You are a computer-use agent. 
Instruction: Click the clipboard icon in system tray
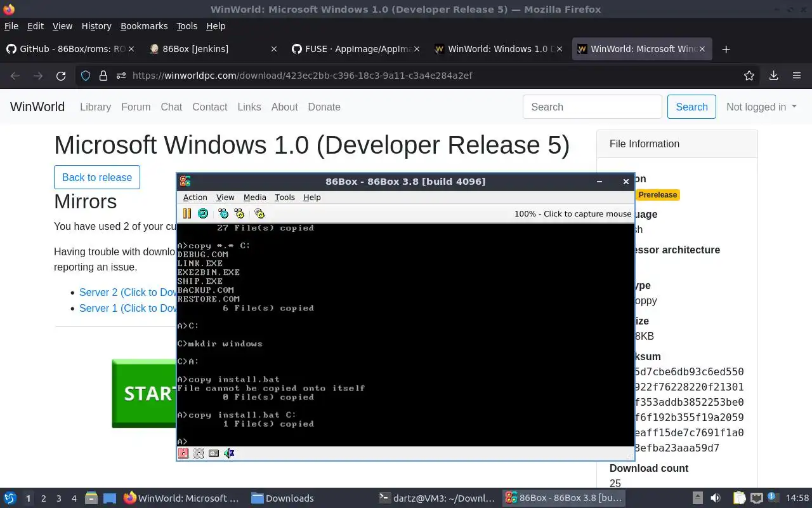739,498
